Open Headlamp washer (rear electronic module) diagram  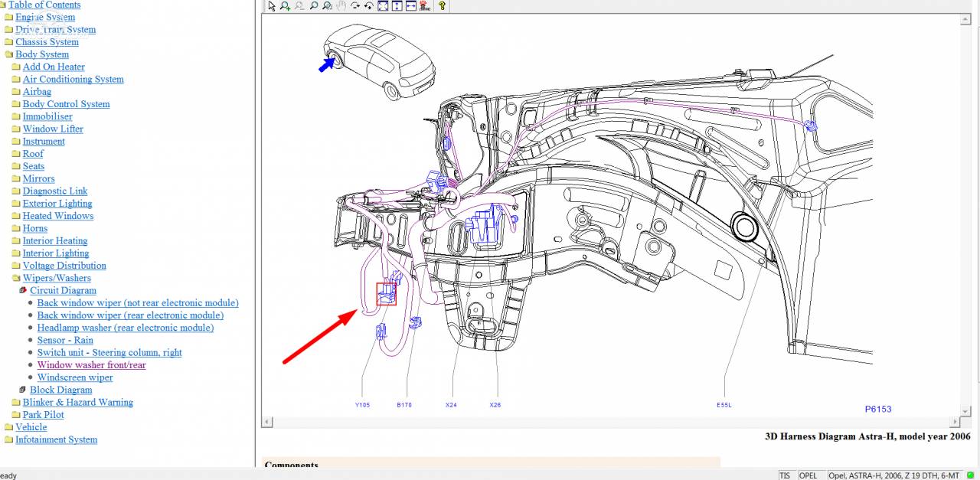tap(126, 328)
